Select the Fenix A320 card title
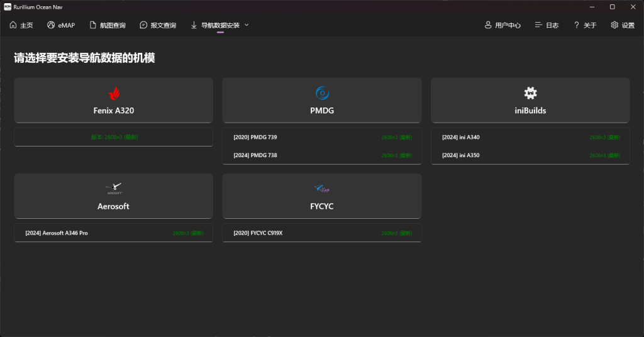Viewport: 644px width, 337px height. pyautogui.click(x=114, y=111)
